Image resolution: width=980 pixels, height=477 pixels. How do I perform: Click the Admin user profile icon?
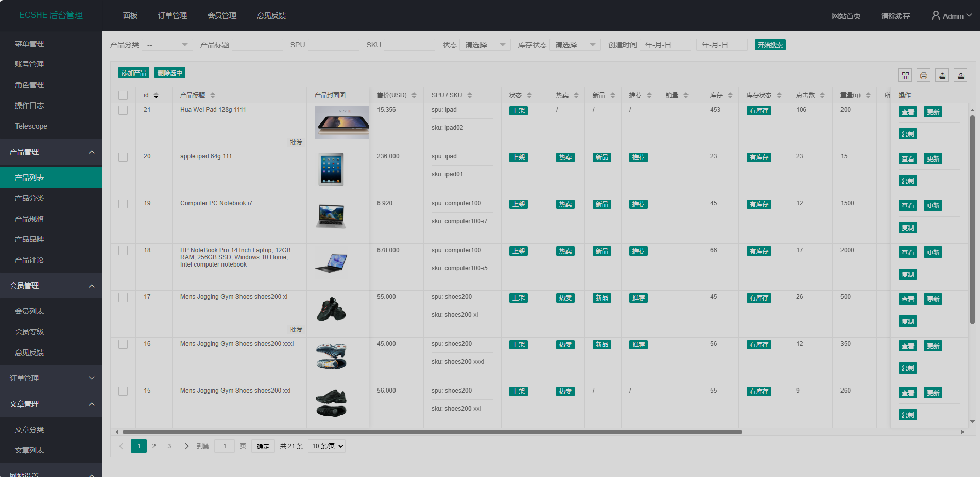pos(936,15)
